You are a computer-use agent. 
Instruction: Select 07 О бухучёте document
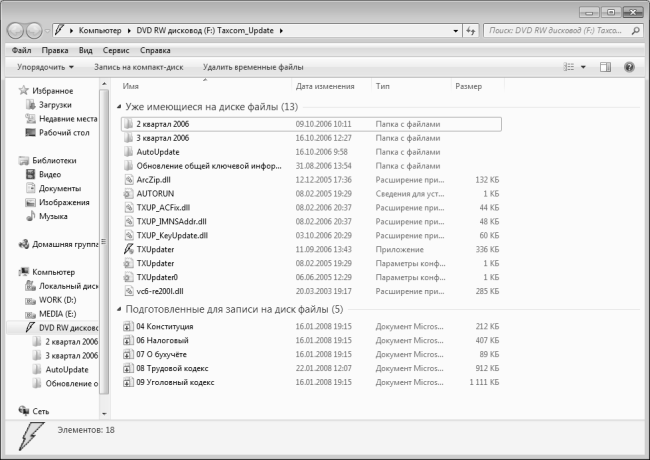311,354
